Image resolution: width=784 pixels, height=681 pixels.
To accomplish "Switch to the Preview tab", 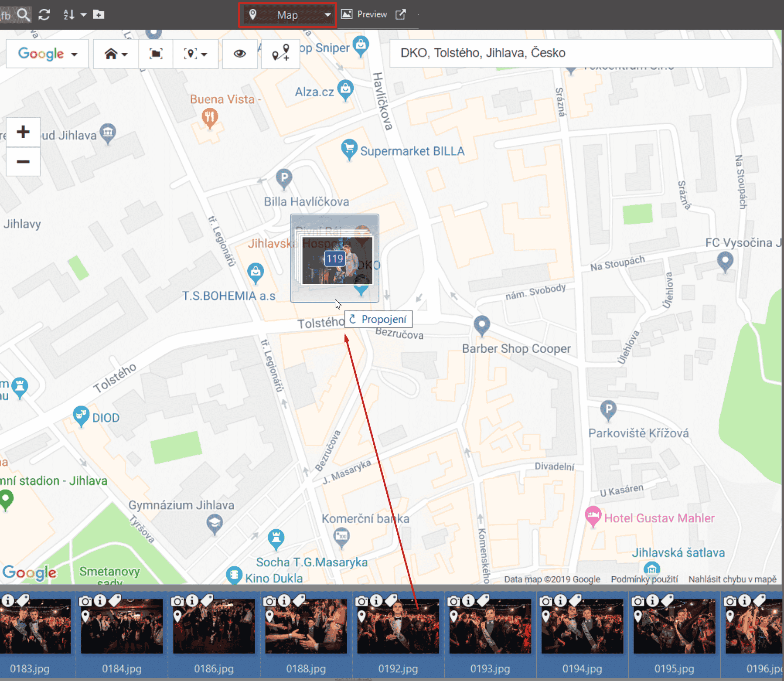I will pos(364,14).
